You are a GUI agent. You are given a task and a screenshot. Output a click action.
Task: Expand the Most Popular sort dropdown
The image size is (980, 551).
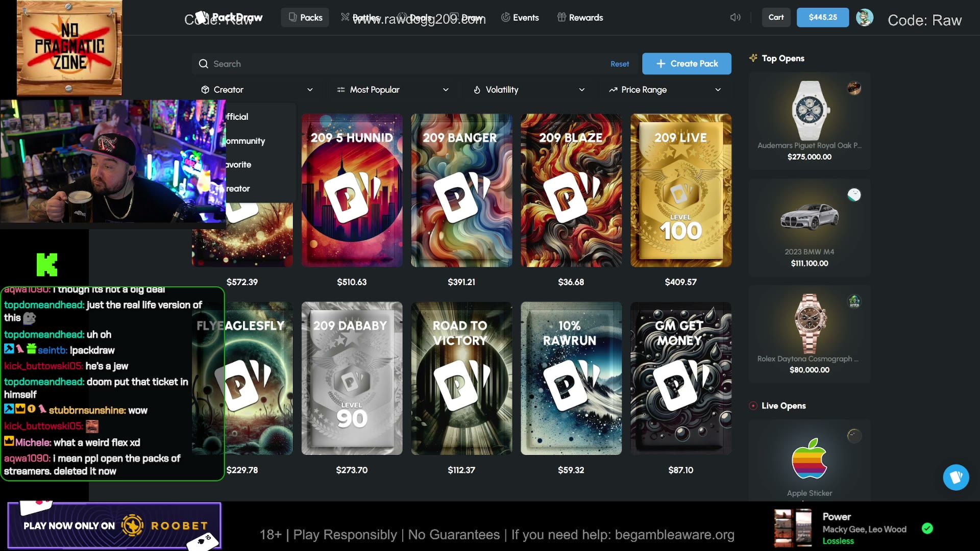tap(393, 90)
